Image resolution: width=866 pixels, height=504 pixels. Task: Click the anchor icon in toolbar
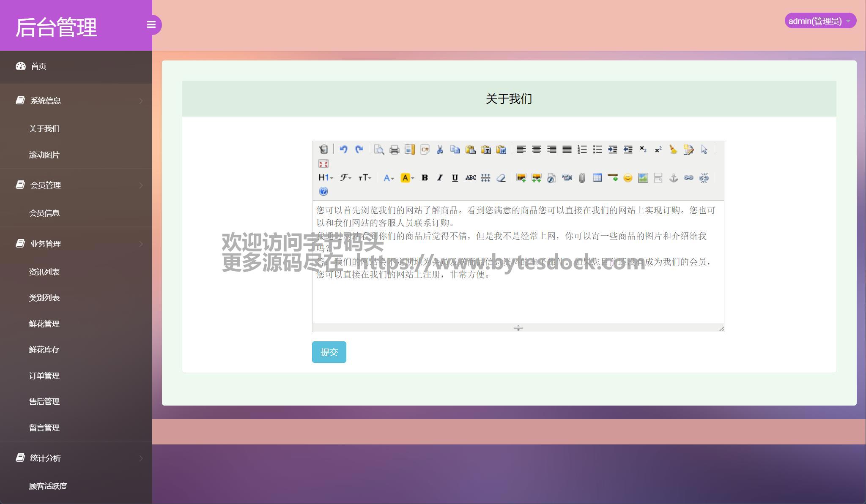673,178
